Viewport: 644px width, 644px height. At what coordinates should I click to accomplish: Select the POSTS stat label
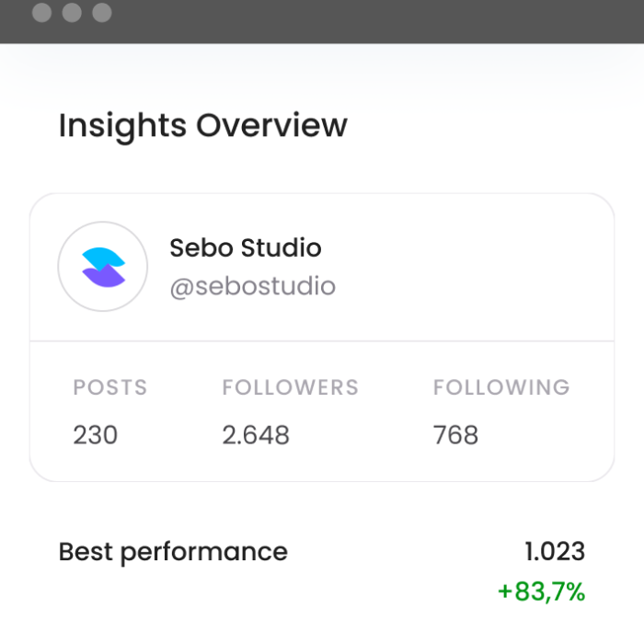point(110,387)
